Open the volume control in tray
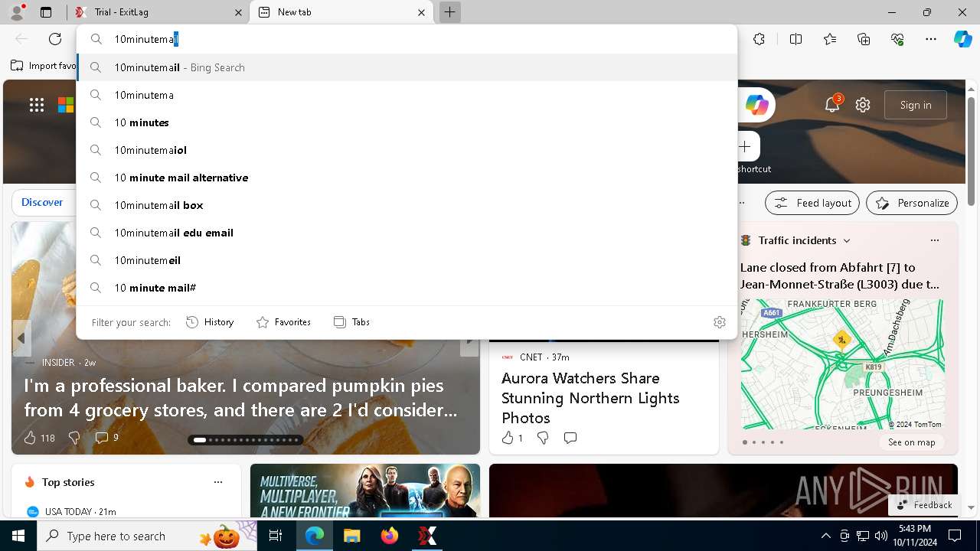This screenshot has height=551, width=980. point(881,536)
